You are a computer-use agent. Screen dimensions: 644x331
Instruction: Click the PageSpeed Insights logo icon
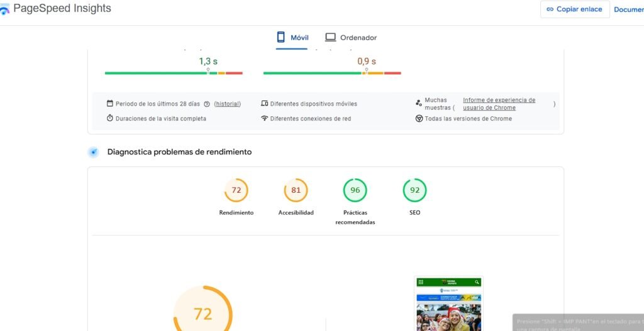pos(4,9)
